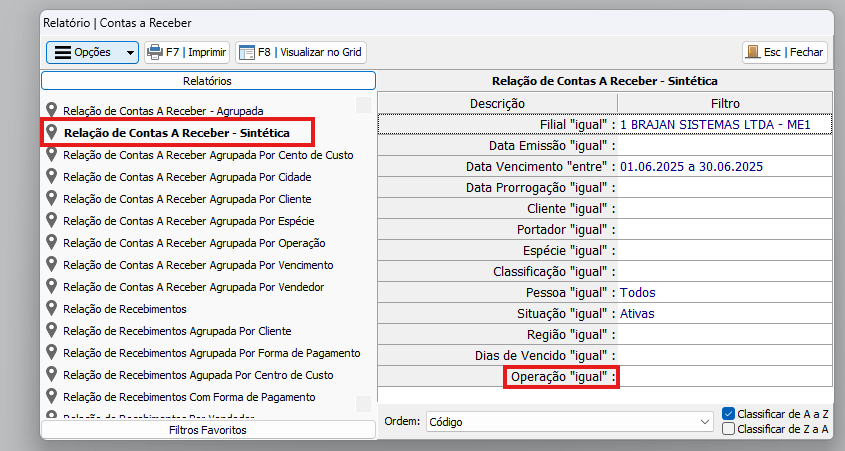
Task: Click the empty Operação filter field
Action: pyautogui.click(x=724, y=377)
